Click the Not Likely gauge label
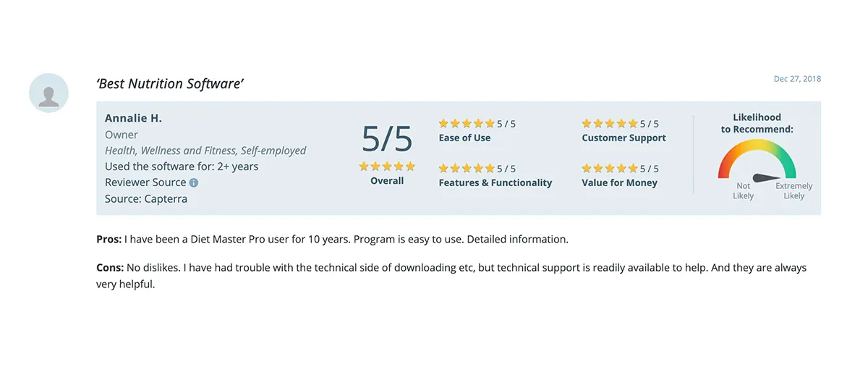This screenshot has width=868, height=375. [x=743, y=191]
